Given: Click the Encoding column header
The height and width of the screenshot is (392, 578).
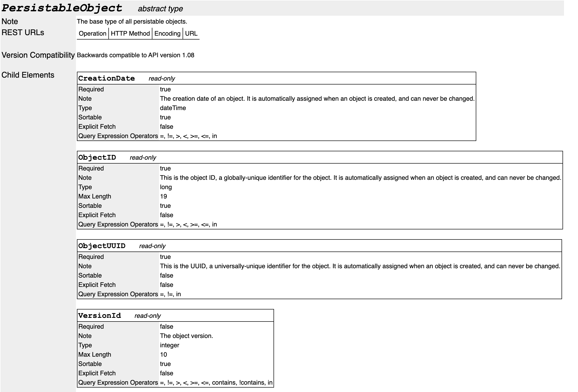Looking at the screenshot, I should [x=167, y=34].
